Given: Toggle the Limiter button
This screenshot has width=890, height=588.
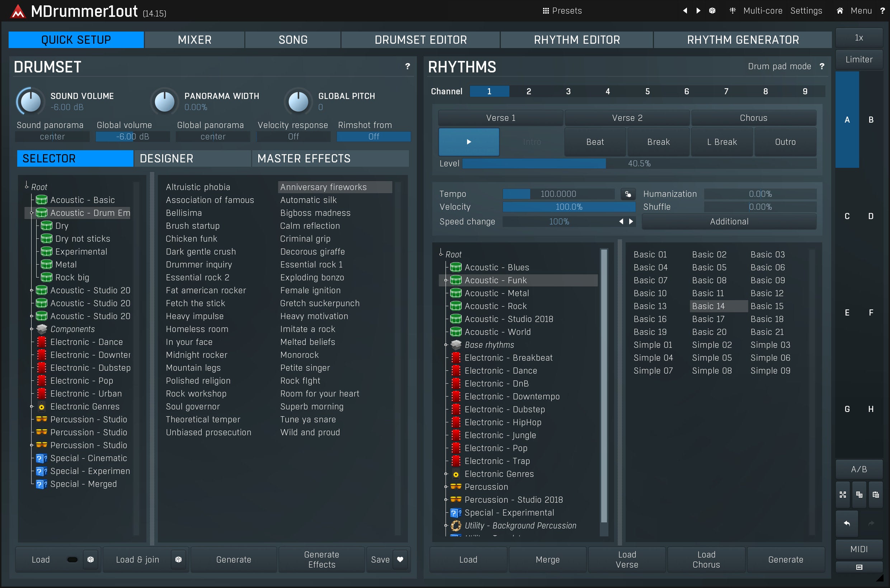Looking at the screenshot, I should (858, 59).
